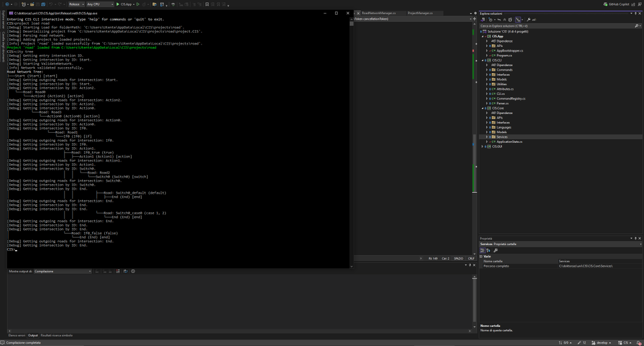Click the console window vertical scrollbar
Screen dimensions: 644x346
pos(351,142)
